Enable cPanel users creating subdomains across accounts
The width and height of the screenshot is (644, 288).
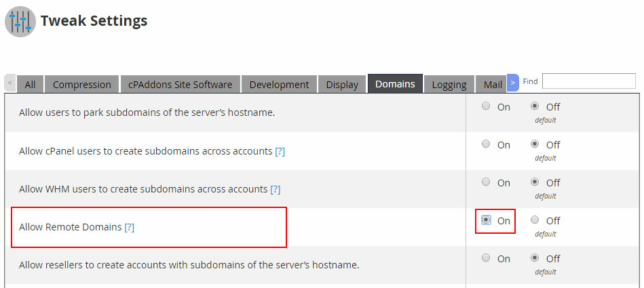coord(486,144)
